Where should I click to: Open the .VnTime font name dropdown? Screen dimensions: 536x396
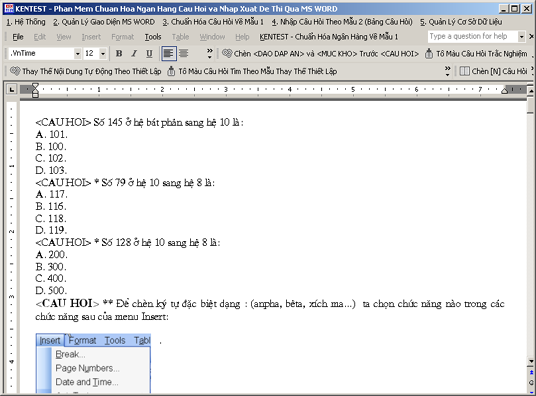[x=77, y=54]
